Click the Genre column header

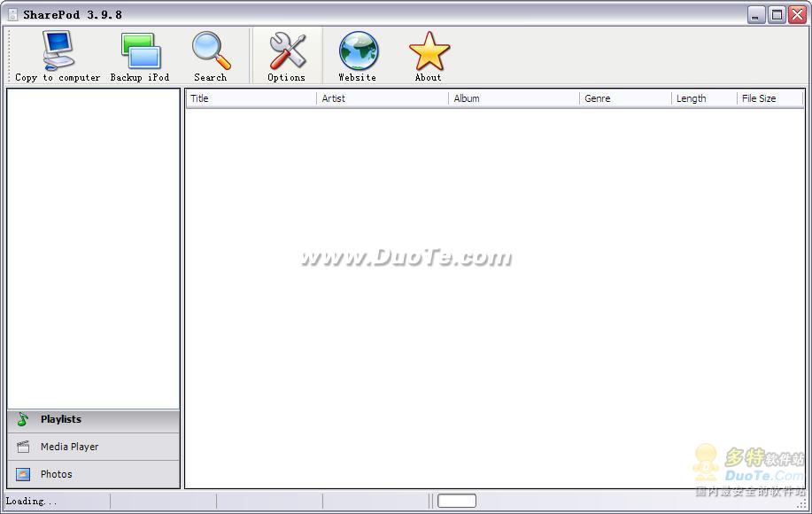(x=624, y=98)
